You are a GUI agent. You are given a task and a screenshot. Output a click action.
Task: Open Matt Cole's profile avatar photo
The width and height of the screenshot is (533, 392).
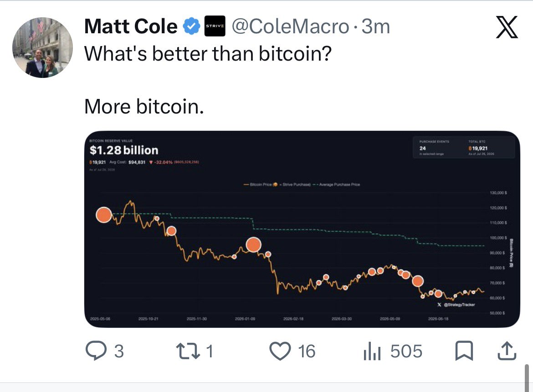pos(42,47)
